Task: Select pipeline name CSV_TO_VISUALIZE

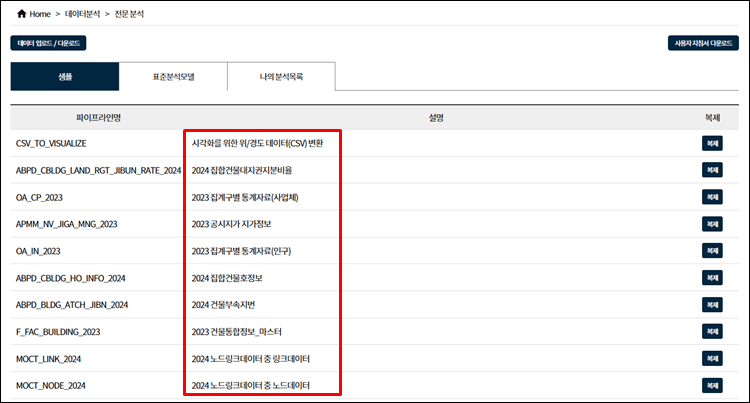Action: pyautogui.click(x=51, y=143)
